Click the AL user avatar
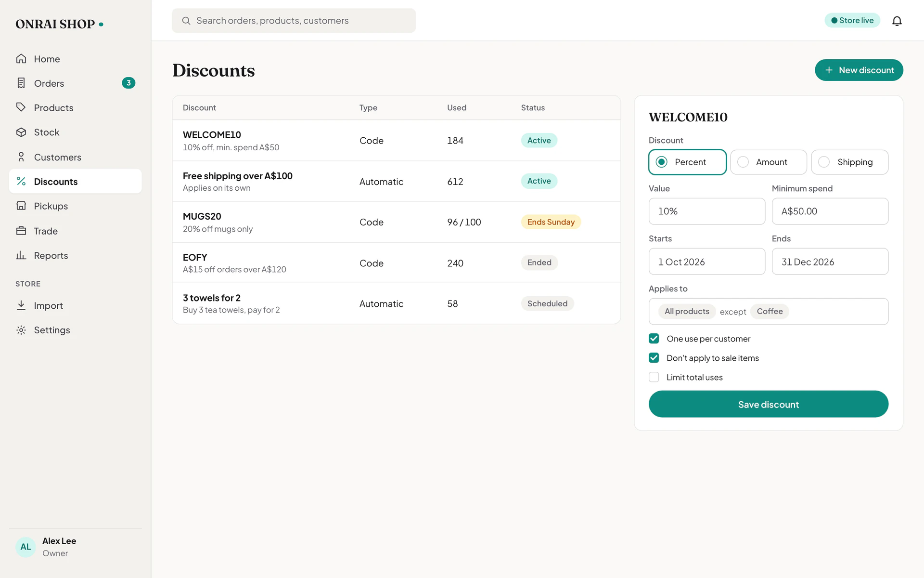The width and height of the screenshot is (924, 578). (26, 547)
